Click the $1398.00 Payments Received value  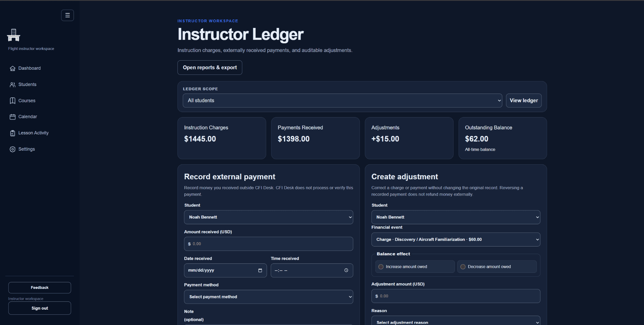tap(294, 139)
